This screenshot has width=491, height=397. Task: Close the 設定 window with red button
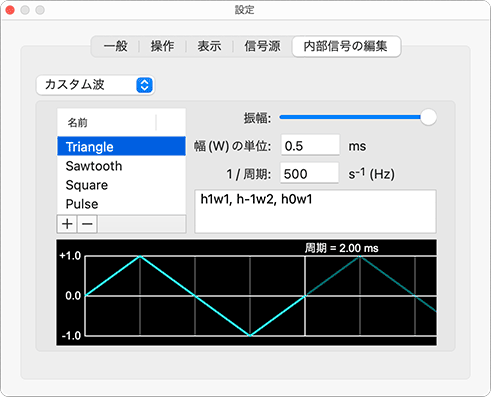point(10,10)
